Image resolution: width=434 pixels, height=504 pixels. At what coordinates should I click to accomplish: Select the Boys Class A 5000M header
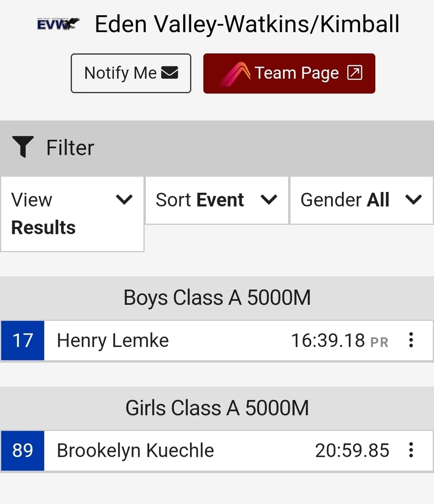tap(217, 297)
